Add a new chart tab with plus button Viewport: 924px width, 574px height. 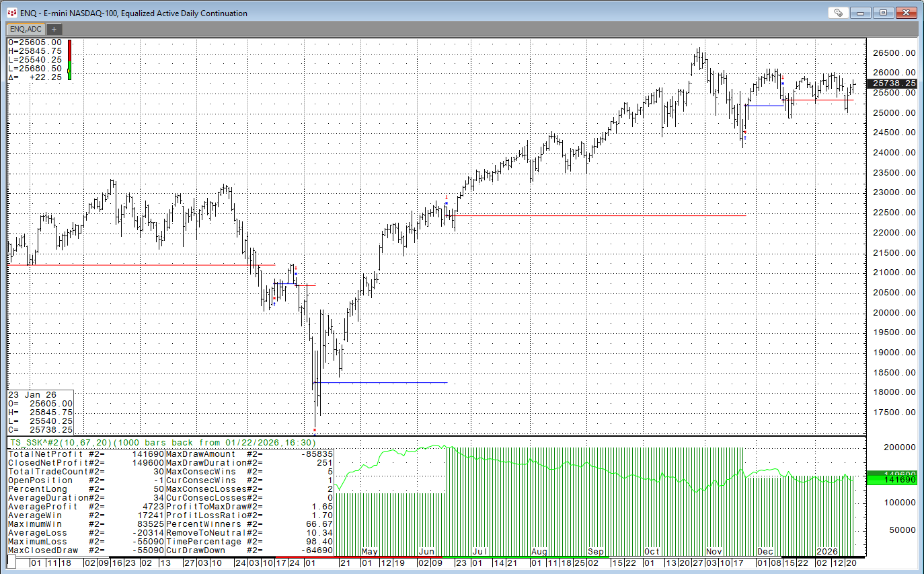tap(54, 29)
